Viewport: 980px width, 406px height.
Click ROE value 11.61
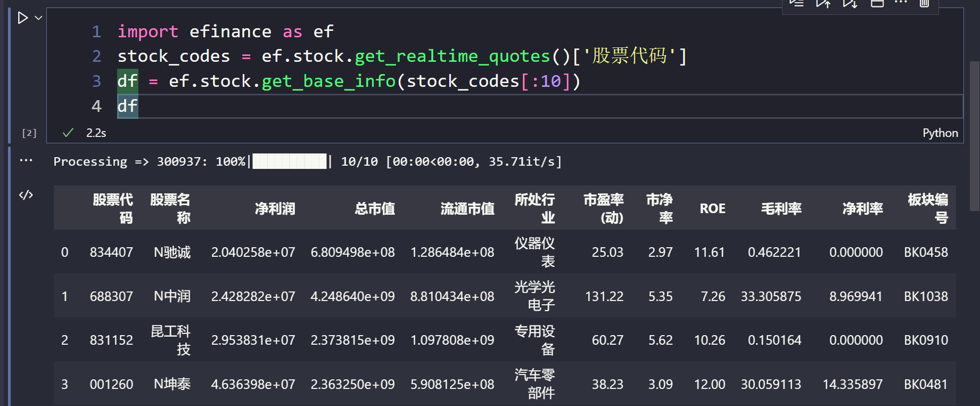[x=710, y=253]
